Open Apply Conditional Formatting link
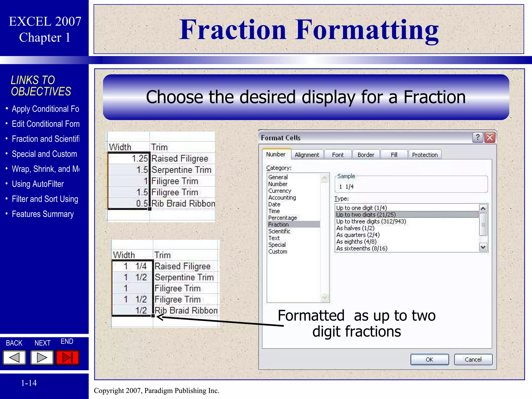 45,109
